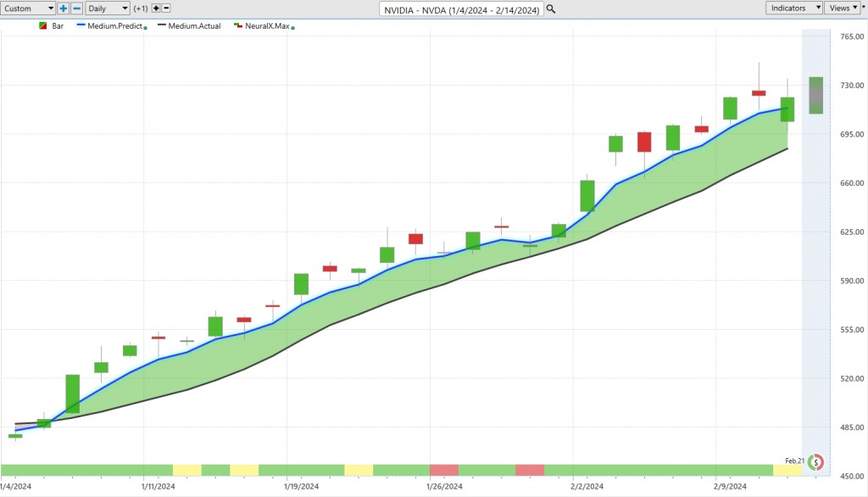Screen dimensions: 868x497
Task: Click the red strip segment starting at 1/26/2024
Action: point(444,471)
